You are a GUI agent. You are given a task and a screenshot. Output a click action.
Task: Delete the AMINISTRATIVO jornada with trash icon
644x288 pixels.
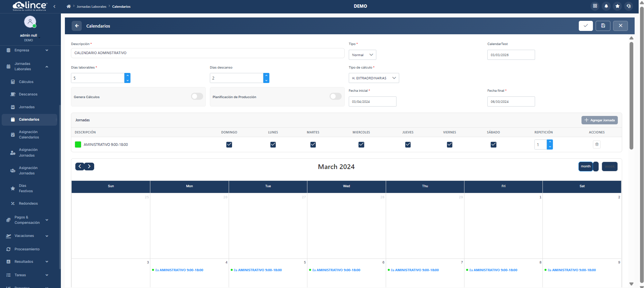(x=597, y=145)
